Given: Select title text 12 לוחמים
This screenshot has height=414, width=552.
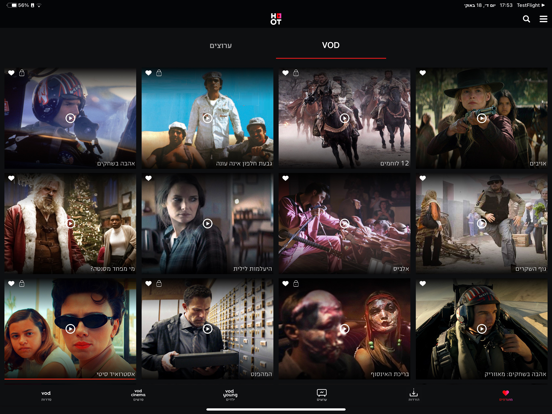Looking at the screenshot, I should 395,164.
